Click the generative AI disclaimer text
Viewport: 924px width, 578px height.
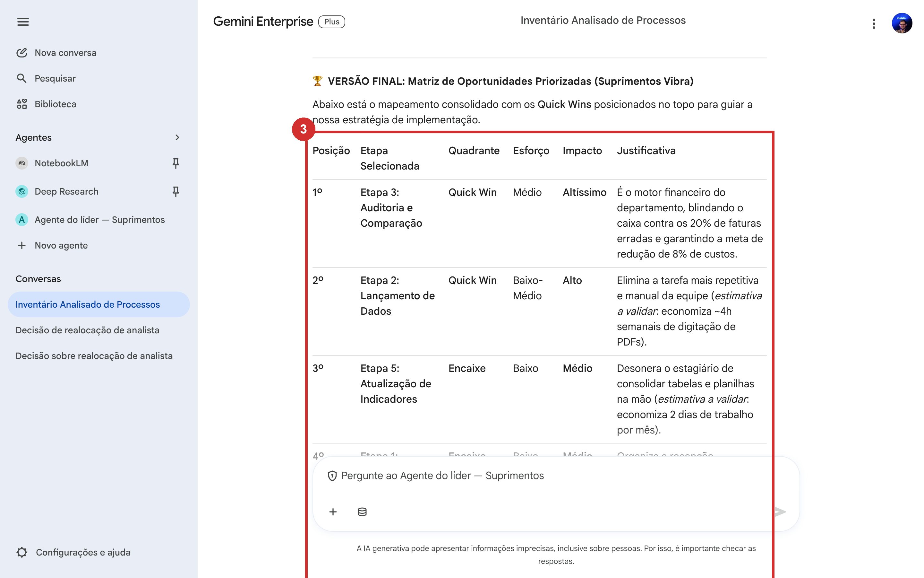(556, 555)
